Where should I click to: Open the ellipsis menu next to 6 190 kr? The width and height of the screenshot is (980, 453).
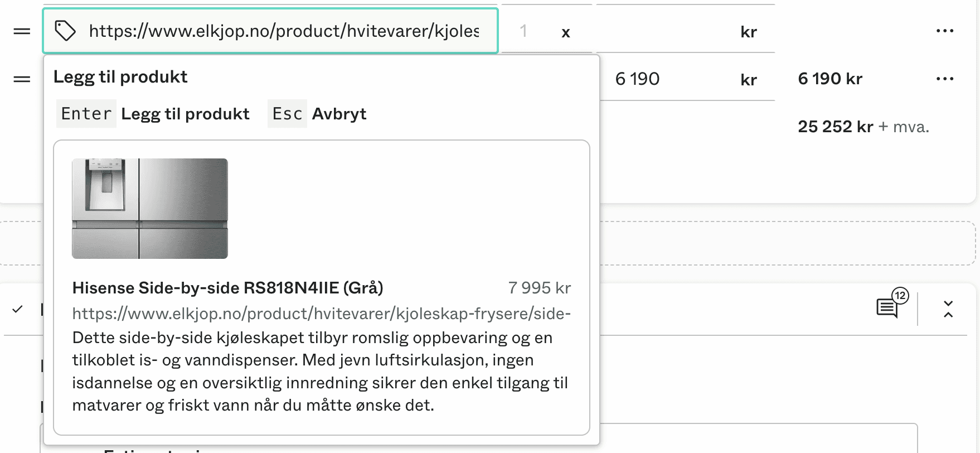coord(945,79)
